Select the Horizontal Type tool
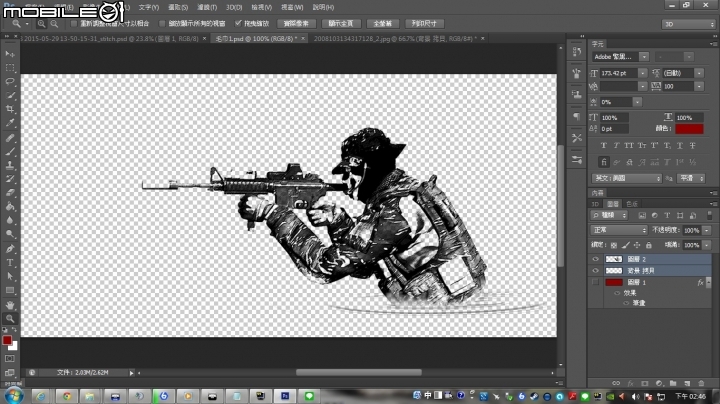Viewport: 720px width, 404px height. tap(11, 262)
